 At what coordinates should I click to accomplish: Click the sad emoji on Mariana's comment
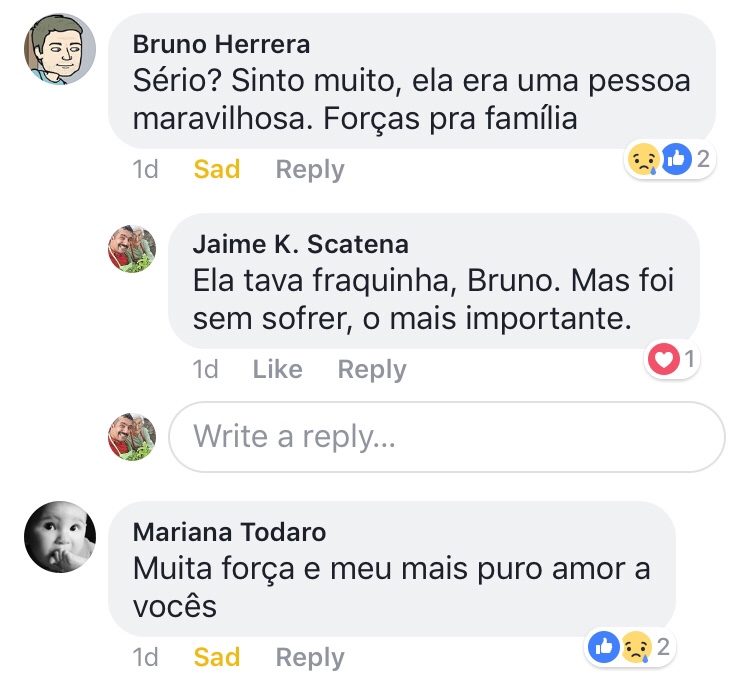(x=636, y=647)
